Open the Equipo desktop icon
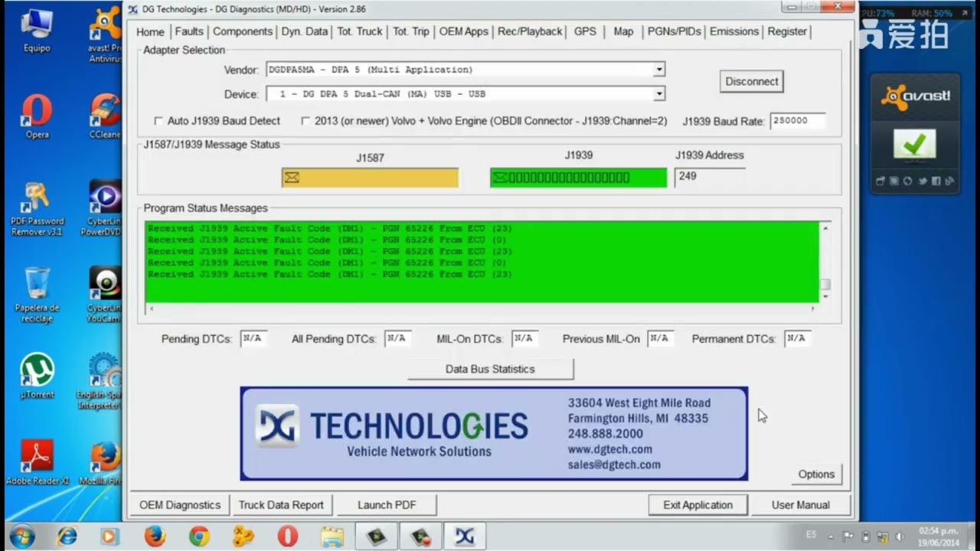This screenshot has width=980, height=551. click(x=37, y=31)
